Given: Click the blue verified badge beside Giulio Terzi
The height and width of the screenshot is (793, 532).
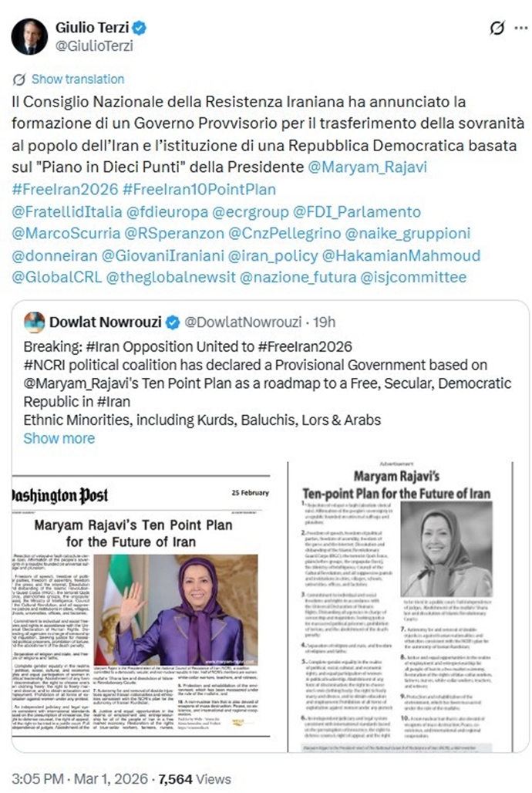Looking at the screenshot, I should 139,27.
